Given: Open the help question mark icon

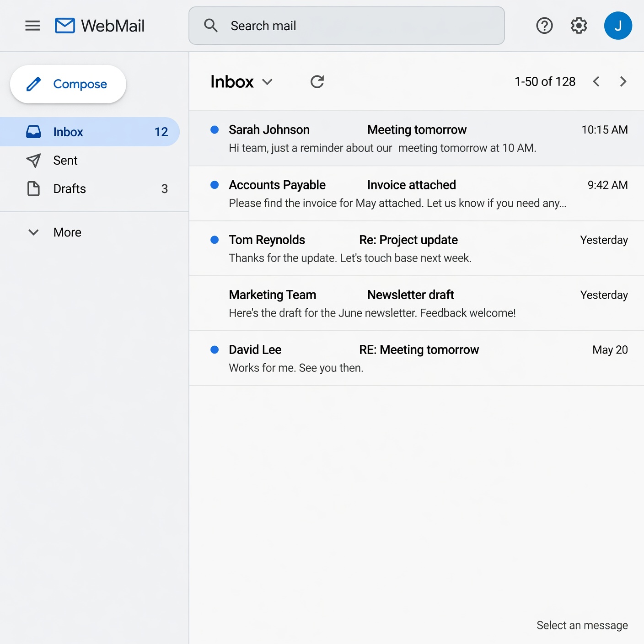Looking at the screenshot, I should coord(544,26).
